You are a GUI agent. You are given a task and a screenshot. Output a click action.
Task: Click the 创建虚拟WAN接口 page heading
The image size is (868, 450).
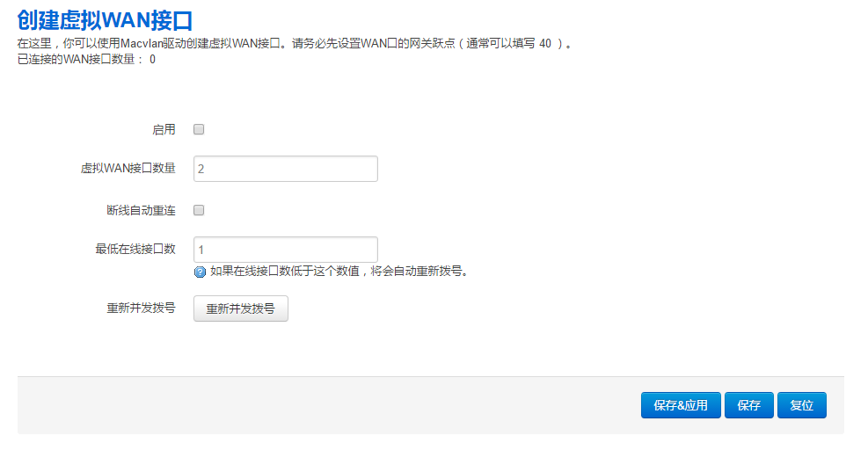pos(106,20)
